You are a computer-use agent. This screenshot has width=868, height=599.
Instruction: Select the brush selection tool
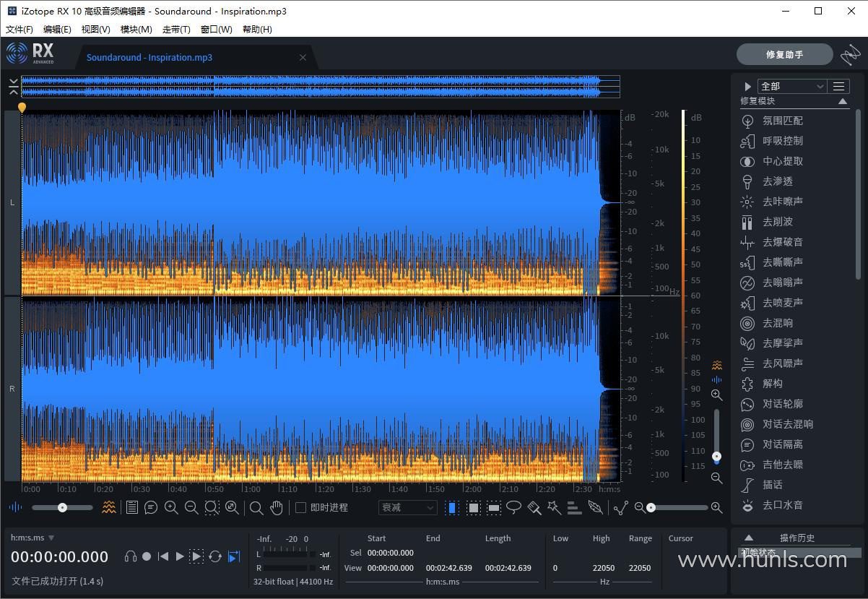534,507
